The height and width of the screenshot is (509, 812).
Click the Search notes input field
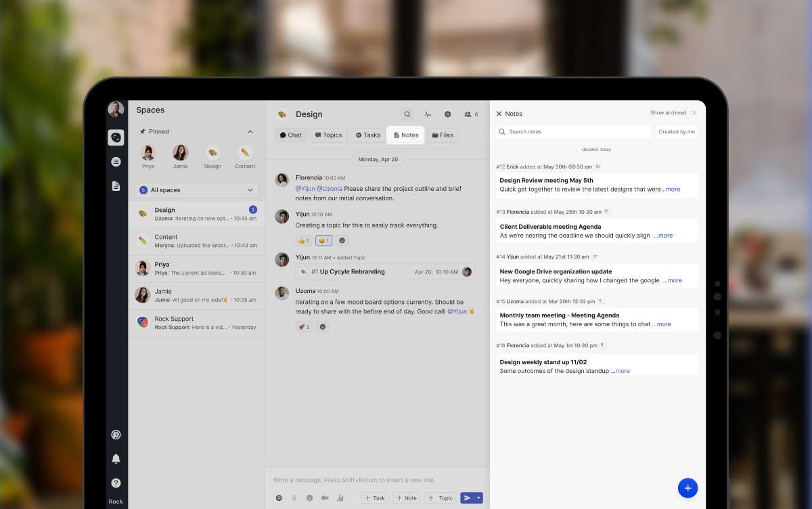pos(572,131)
